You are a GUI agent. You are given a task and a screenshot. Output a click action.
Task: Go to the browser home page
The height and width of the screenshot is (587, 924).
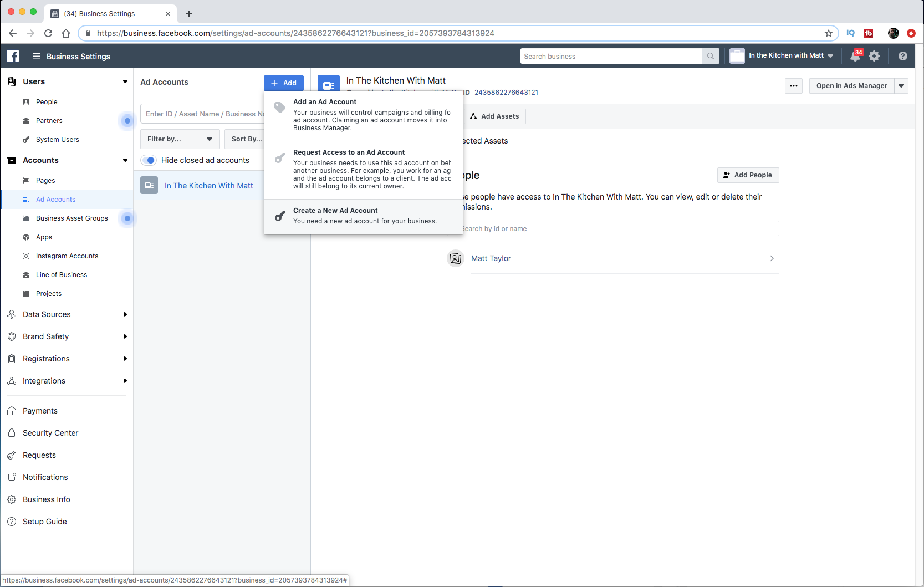[66, 33]
